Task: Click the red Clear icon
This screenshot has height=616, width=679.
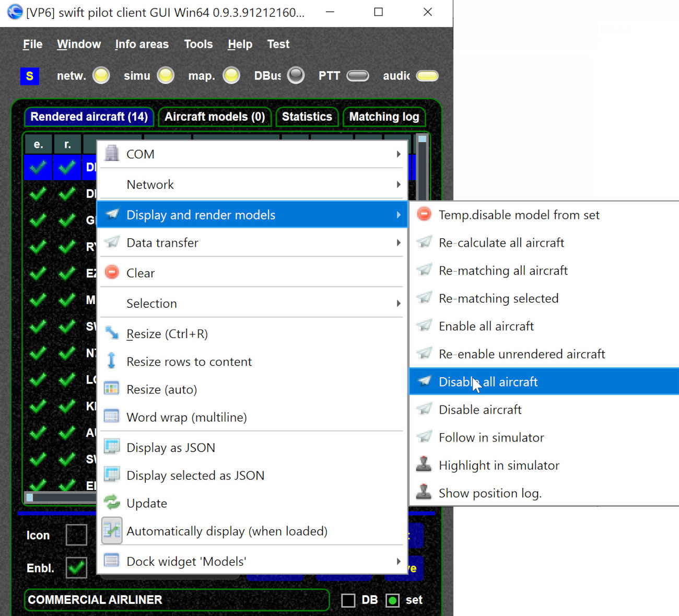Action: point(112,272)
